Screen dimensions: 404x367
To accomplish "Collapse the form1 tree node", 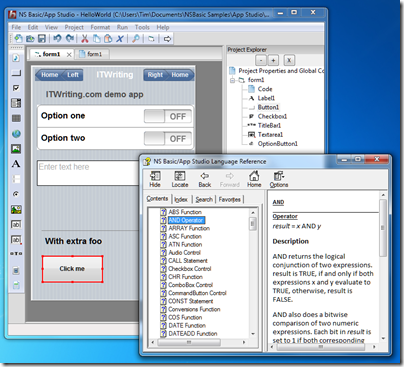I will click(x=232, y=80).
